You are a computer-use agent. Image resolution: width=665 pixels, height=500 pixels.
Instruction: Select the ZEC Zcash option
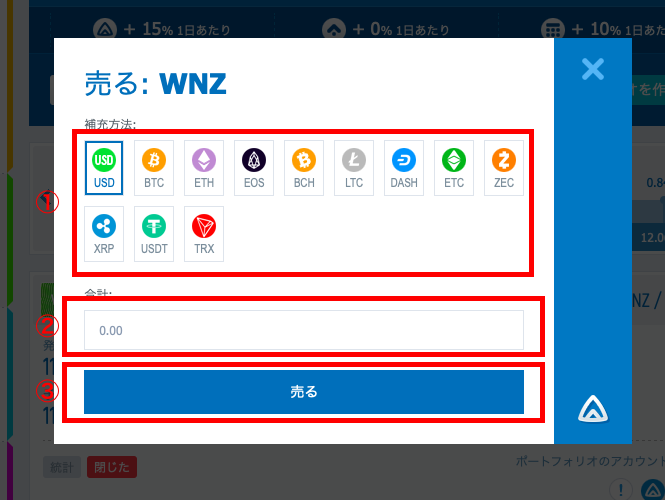[504, 168]
